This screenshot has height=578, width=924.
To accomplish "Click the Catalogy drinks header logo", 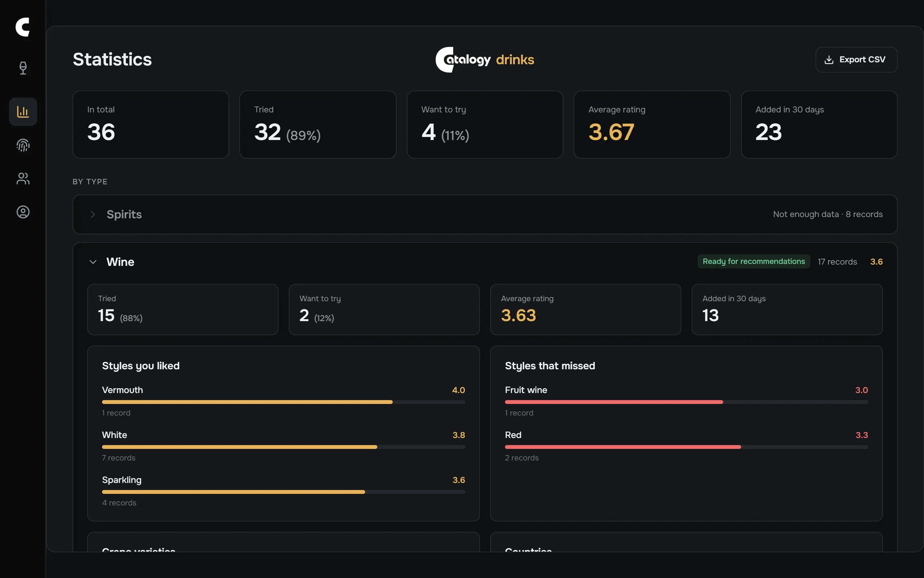I will click(484, 60).
